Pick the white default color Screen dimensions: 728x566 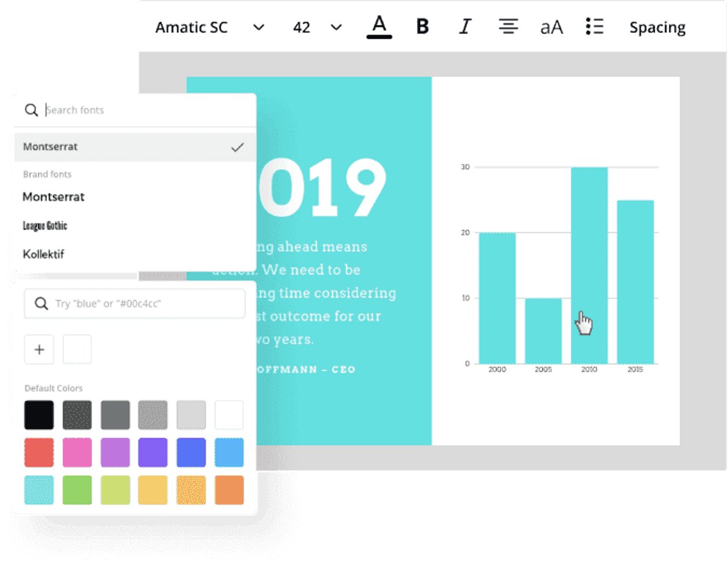[x=229, y=415]
